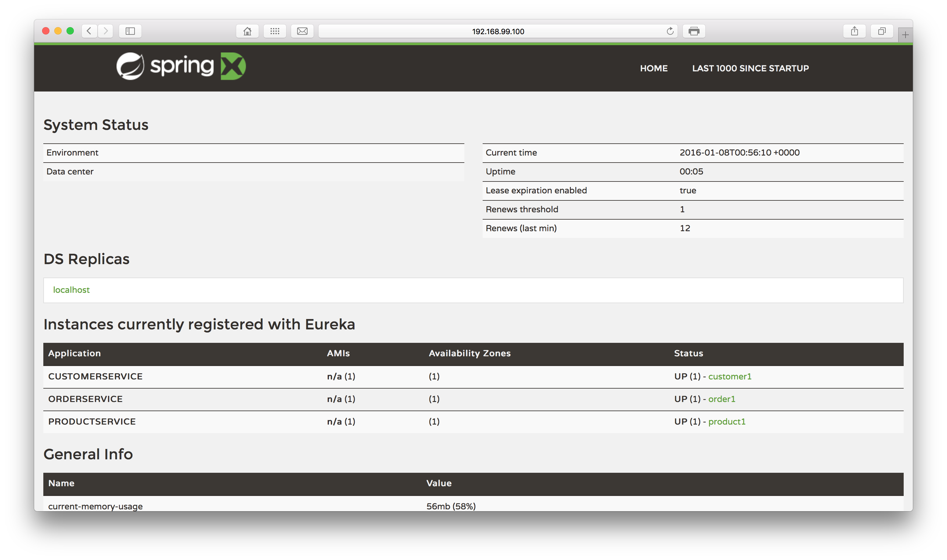947x560 pixels.
Task: Show all tabs overview icon
Action: [882, 31]
